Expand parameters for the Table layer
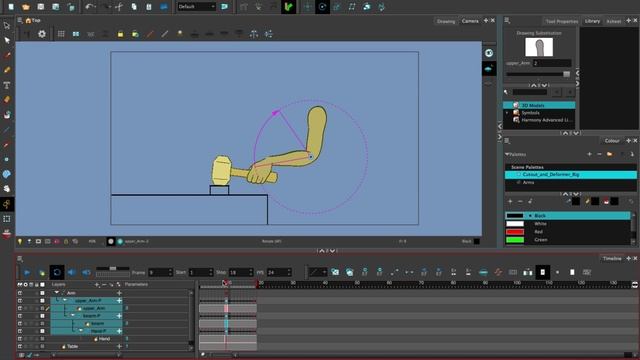The height and width of the screenshot is (360, 640). click(119, 346)
